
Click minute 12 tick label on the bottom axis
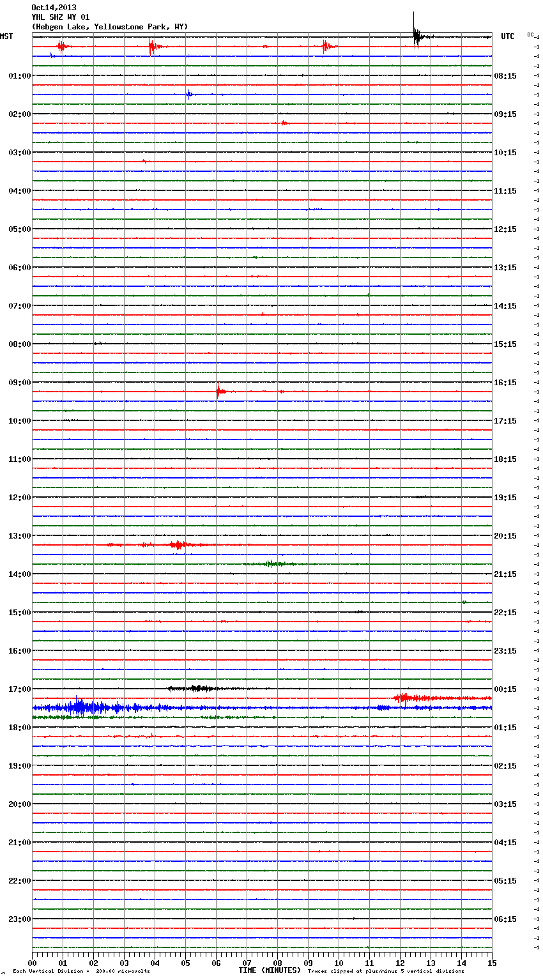(x=400, y=962)
